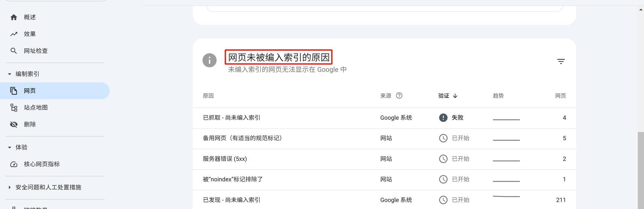The width and height of the screenshot is (644, 209).
Task: Click the magnifier icon beside 网址检查
Action: pos(13,51)
